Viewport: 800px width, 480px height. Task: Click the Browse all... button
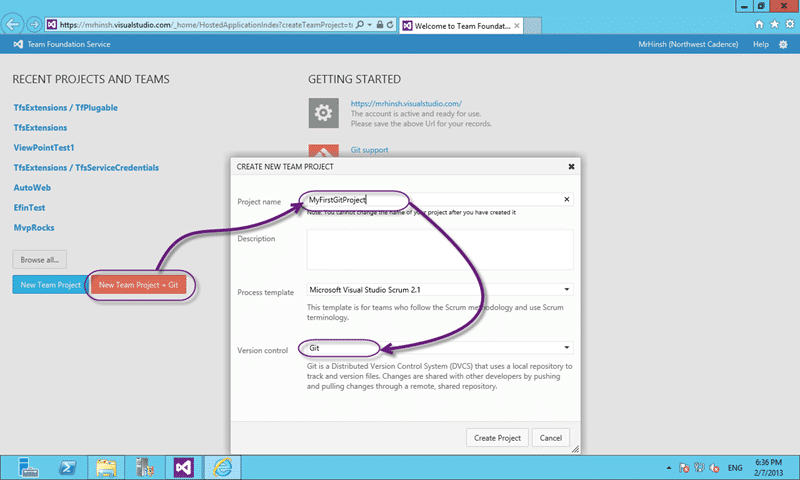pyautogui.click(x=40, y=260)
